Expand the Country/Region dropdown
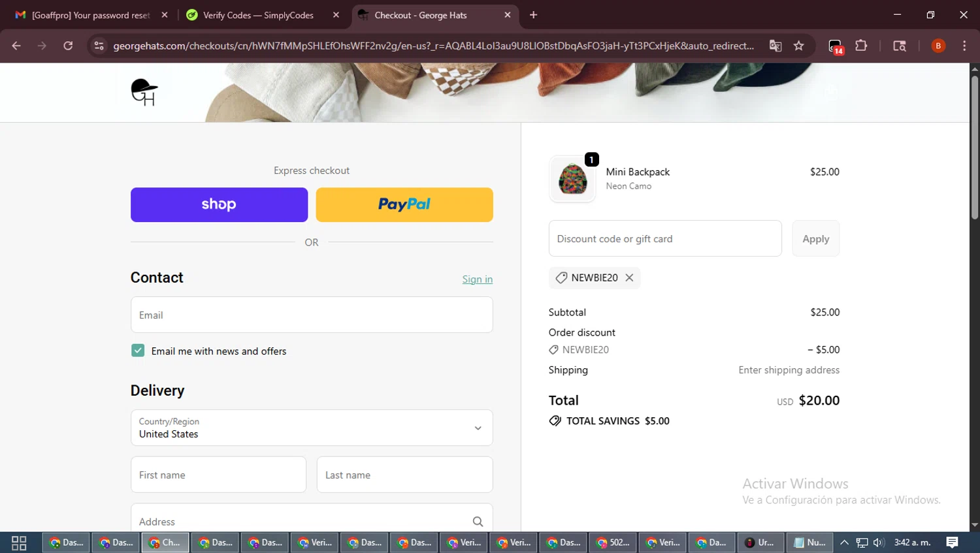This screenshot has height=553, width=980. click(x=312, y=428)
